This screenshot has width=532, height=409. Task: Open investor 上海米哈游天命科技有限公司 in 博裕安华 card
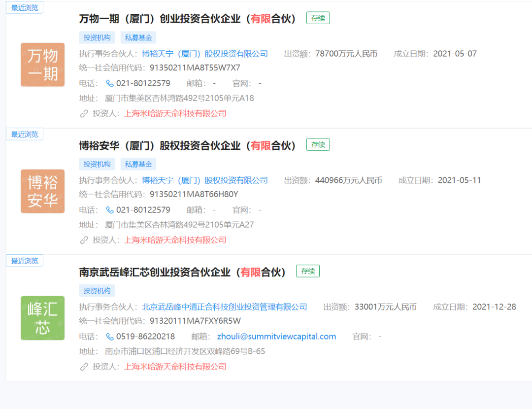pos(175,240)
